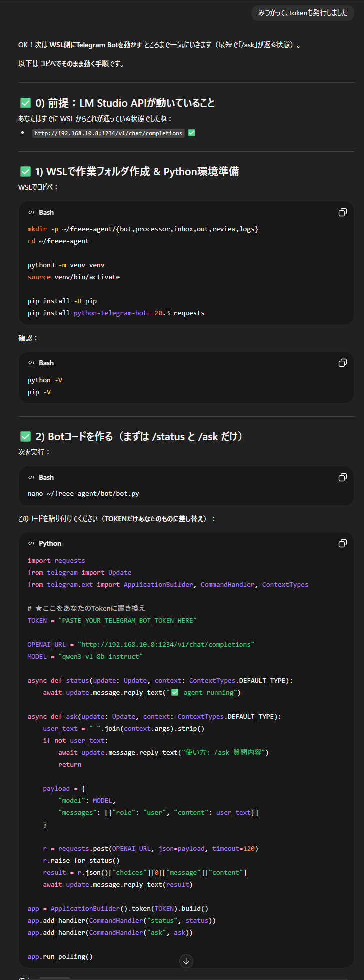Click green checkmark after the API URL
This screenshot has width=364, height=980.
click(191, 133)
